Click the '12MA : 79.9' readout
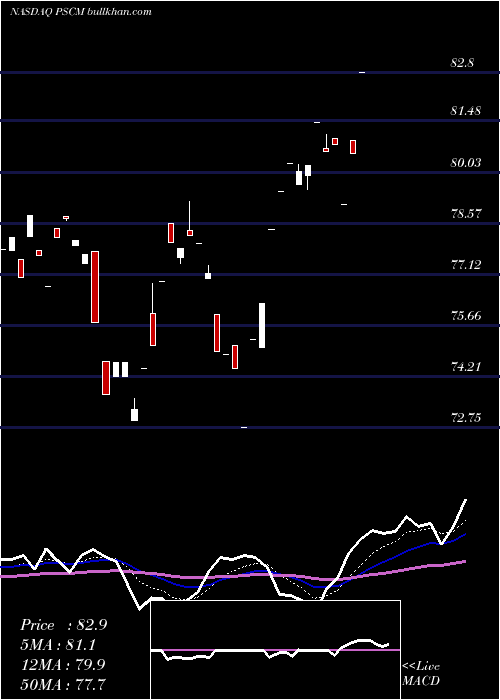The image size is (500, 700). click(x=63, y=664)
